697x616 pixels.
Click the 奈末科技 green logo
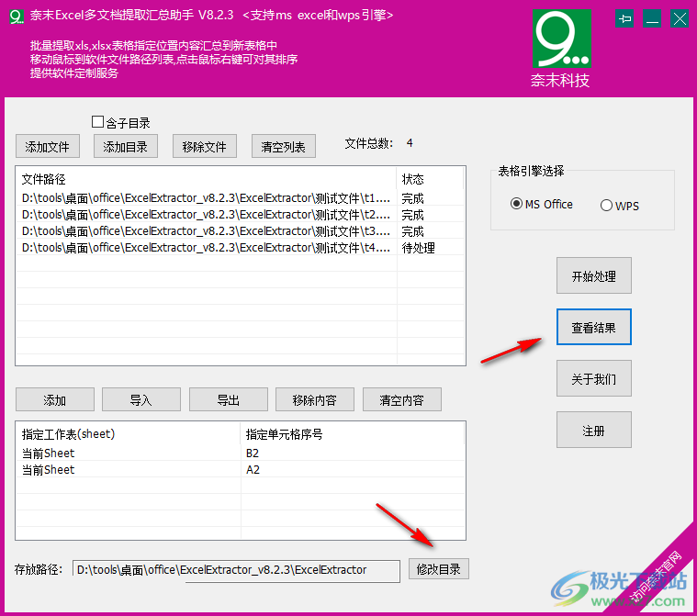[562, 39]
